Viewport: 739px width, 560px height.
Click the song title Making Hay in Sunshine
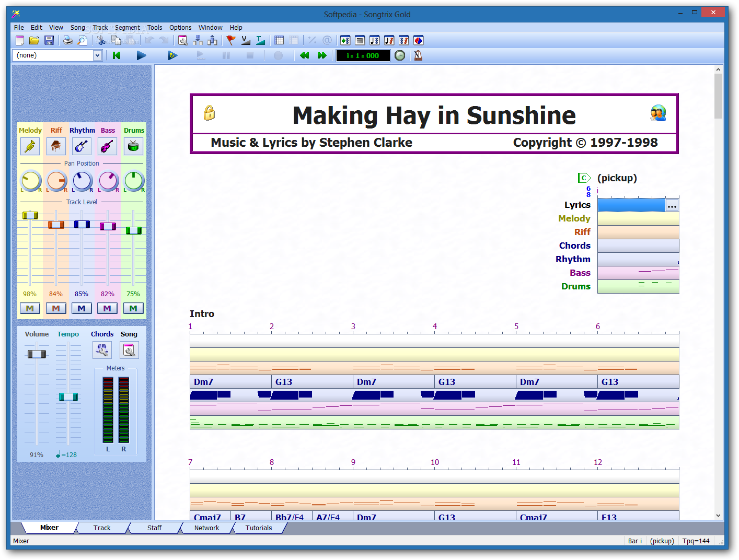tap(434, 115)
